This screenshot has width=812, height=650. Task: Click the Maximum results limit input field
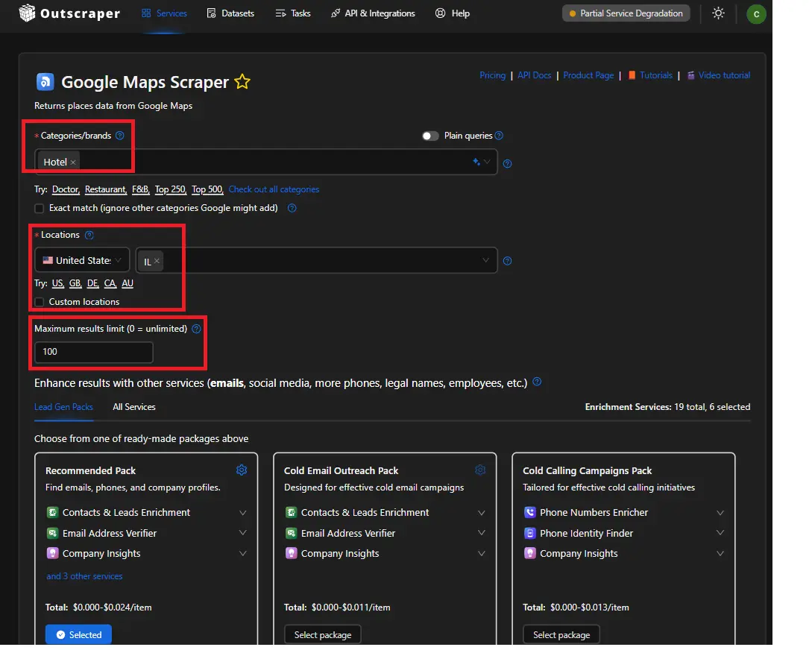click(x=94, y=352)
